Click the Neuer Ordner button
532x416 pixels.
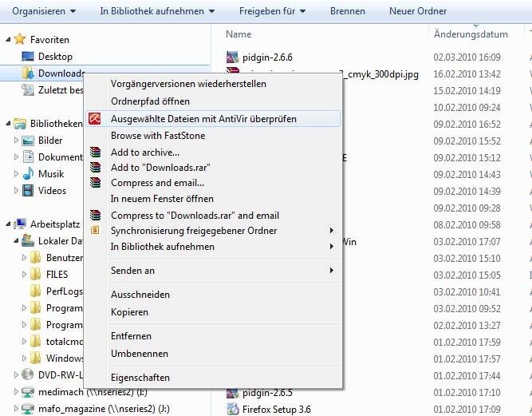click(417, 11)
